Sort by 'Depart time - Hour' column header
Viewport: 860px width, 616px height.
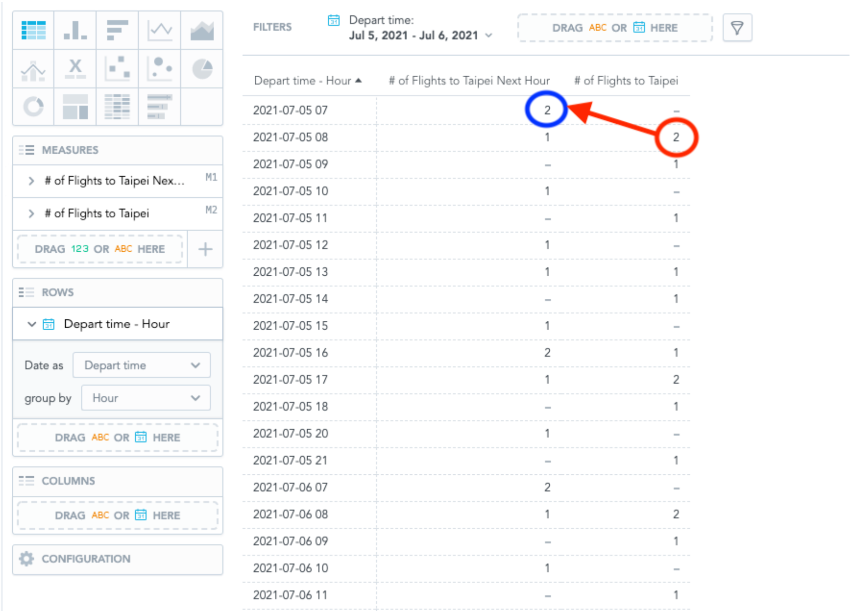click(x=308, y=81)
